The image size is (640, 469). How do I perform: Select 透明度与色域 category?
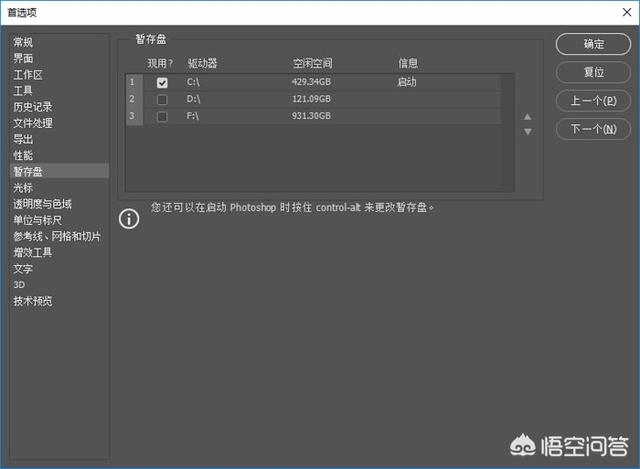(x=42, y=204)
